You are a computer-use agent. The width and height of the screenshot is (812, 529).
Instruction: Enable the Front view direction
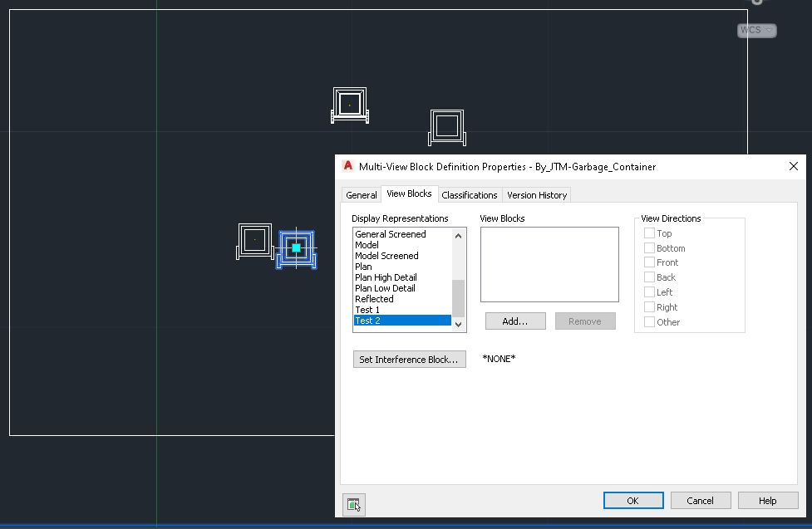[648, 262]
